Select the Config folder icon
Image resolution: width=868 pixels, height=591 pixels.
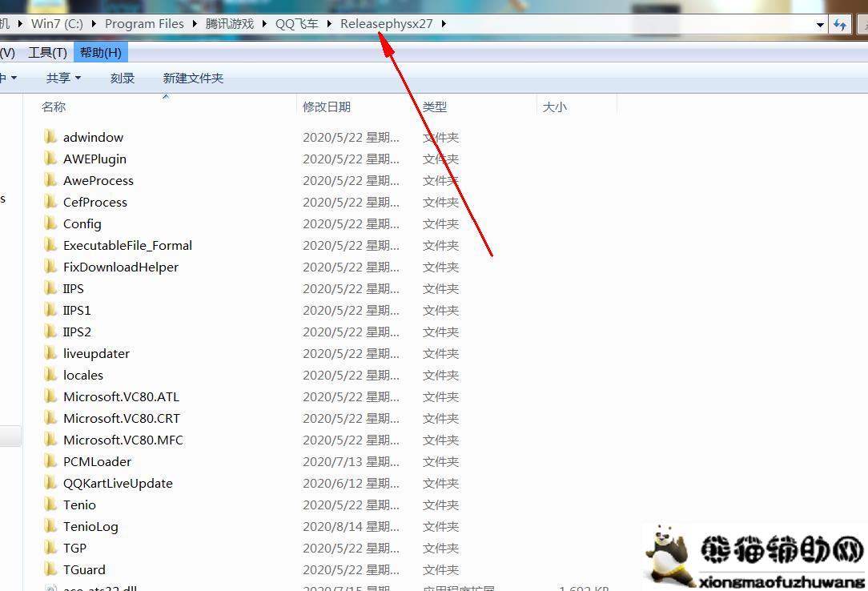[x=50, y=223]
